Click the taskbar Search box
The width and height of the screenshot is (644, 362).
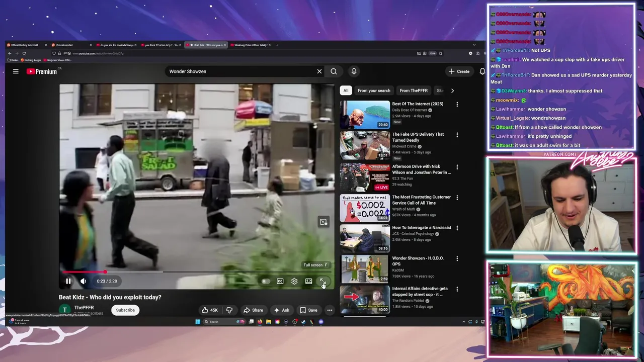pos(224,322)
